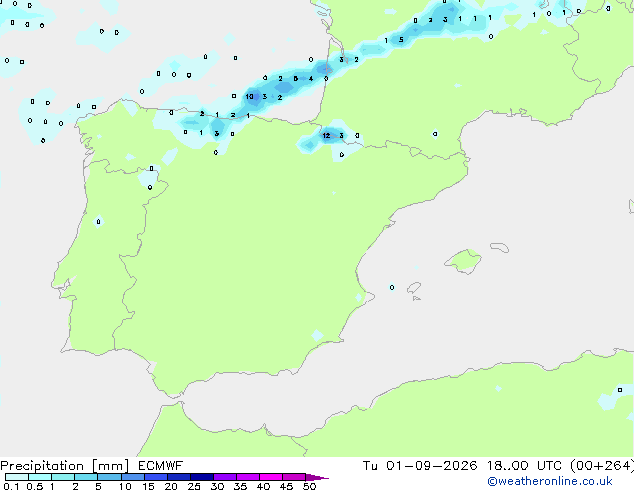
Task: Click the Mallorca island on the map
Action: tap(463, 261)
